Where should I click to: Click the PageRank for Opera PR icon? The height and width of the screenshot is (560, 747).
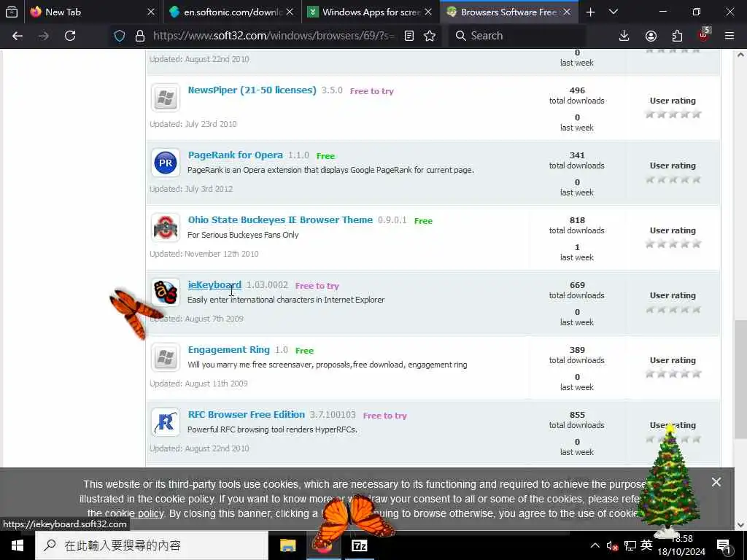click(x=166, y=163)
